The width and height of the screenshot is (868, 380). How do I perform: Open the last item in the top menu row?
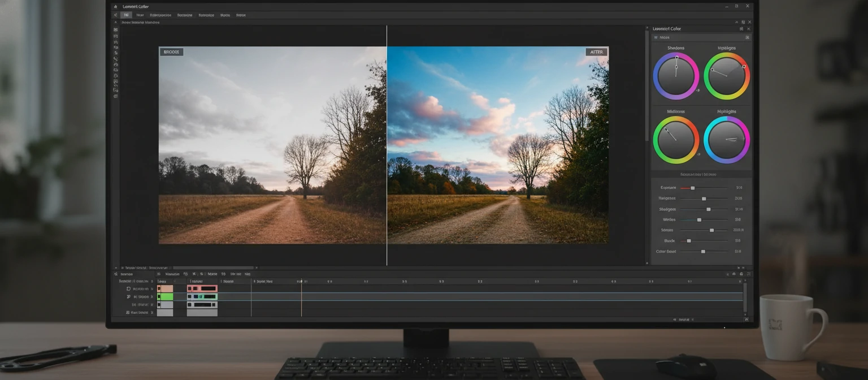241,15
